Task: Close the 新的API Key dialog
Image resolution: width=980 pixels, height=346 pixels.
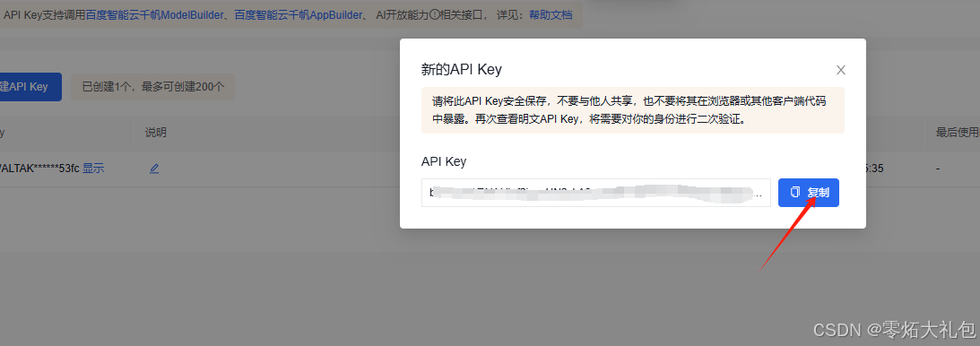Action: click(x=841, y=70)
